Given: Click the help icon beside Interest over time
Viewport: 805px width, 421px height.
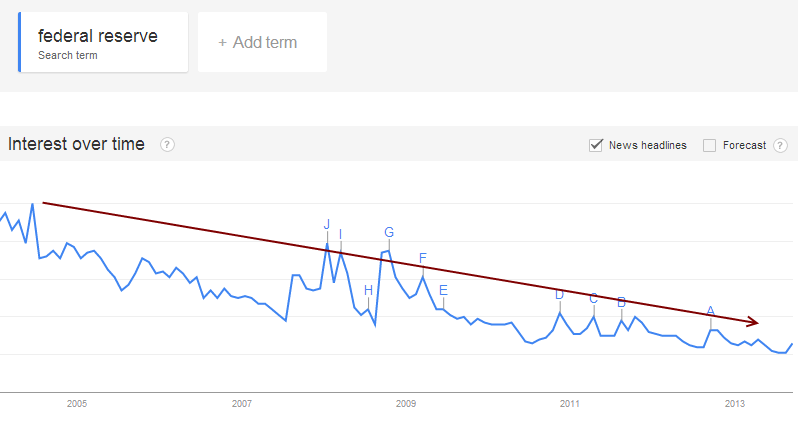Looking at the screenshot, I should (x=167, y=145).
